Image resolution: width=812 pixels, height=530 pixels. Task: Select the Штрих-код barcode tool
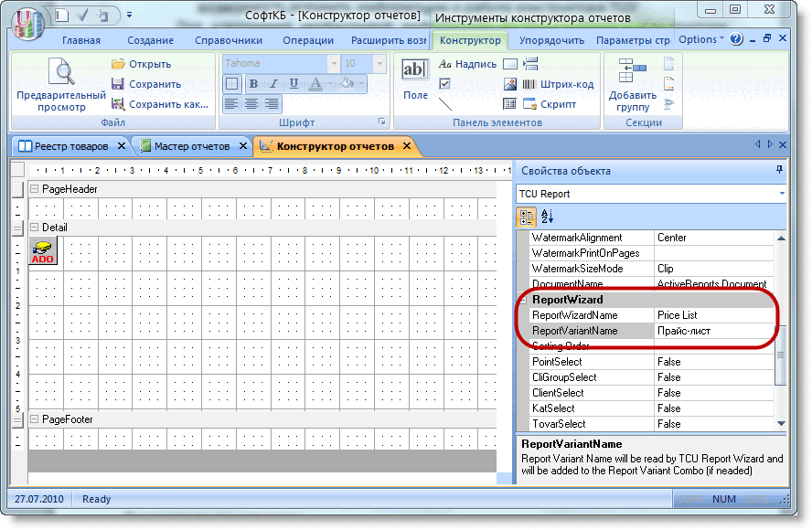(x=558, y=84)
